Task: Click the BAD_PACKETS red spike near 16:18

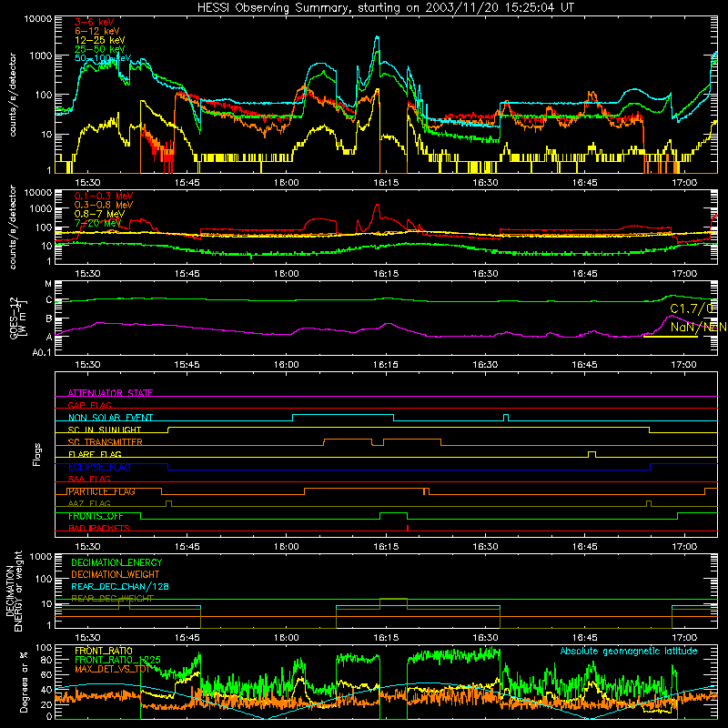Action: pyautogui.click(x=407, y=528)
